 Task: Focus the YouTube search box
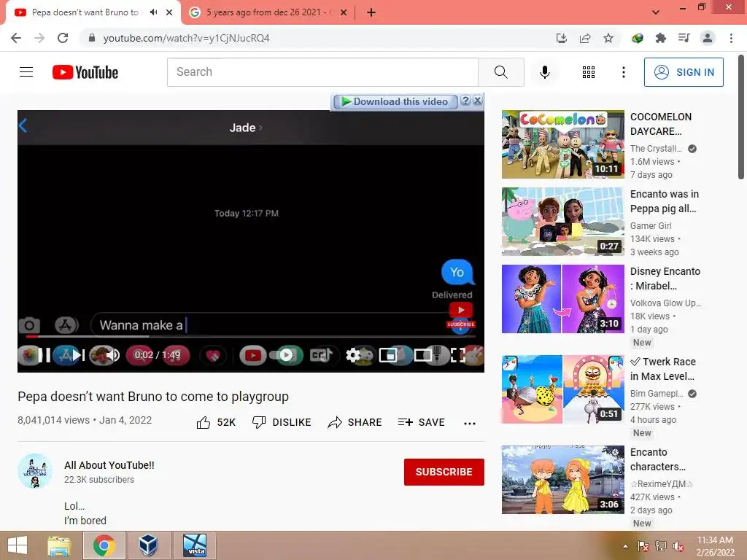pyautogui.click(x=322, y=72)
